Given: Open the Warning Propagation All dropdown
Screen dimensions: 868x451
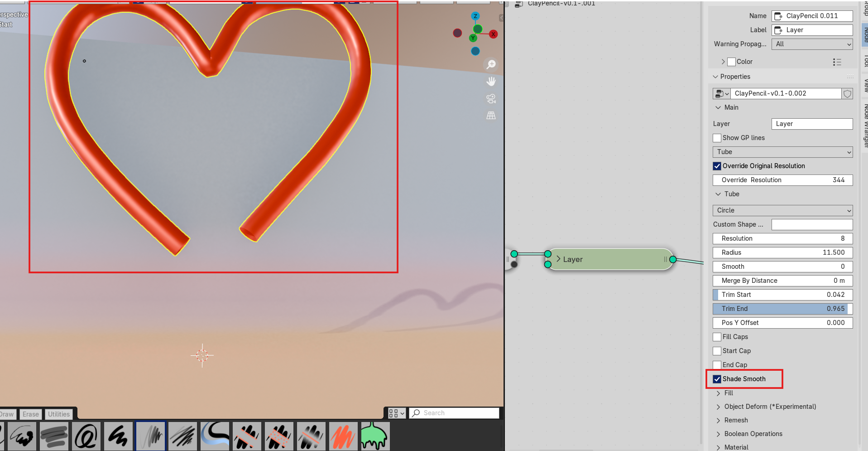Looking at the screenshot, I should coord(812,44).
